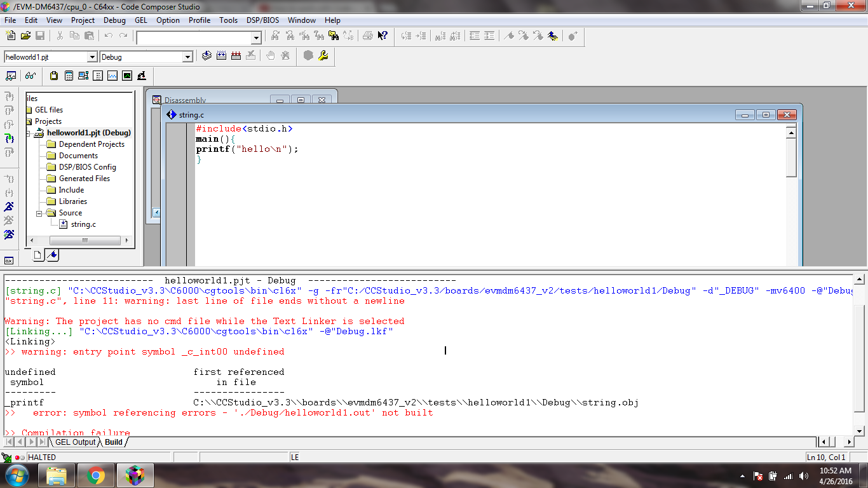
Task: Activate context help pointer icon
Action: pyautogui.click(x=383, y=36)
